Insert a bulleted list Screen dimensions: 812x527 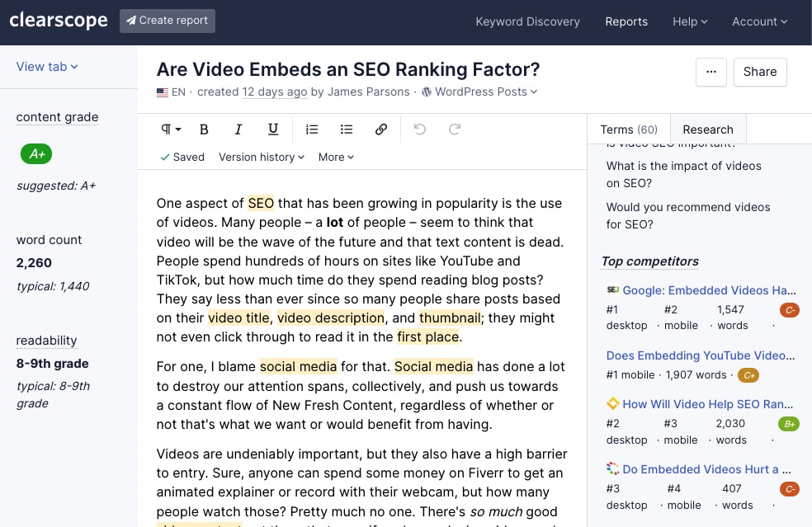[x=347, y=129]
